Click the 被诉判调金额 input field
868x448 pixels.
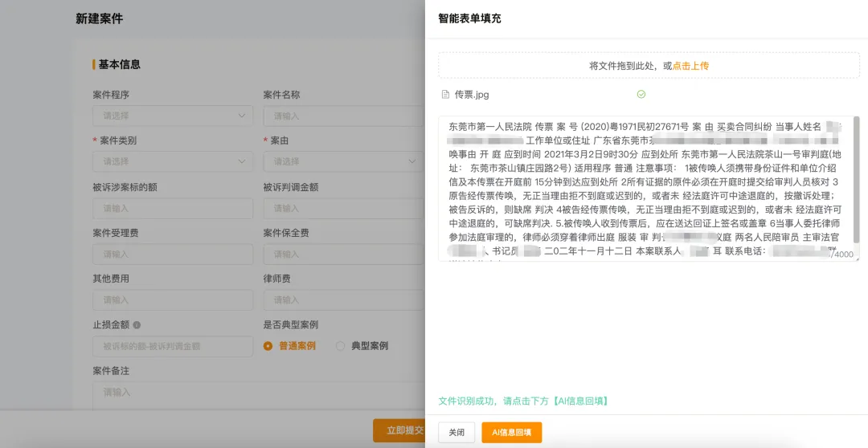343,208
